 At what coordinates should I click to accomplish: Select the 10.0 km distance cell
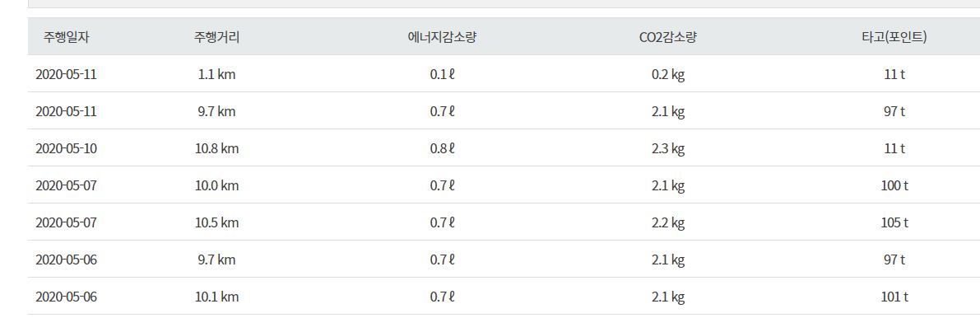tap(217, 186)
